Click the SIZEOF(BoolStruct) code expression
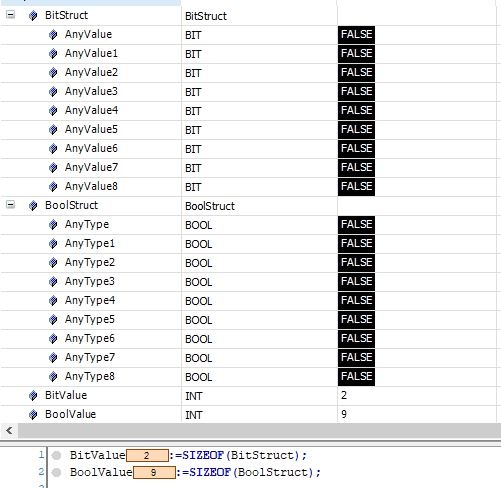The height and width of the screenshot is (488, 501). click(252, 472)
